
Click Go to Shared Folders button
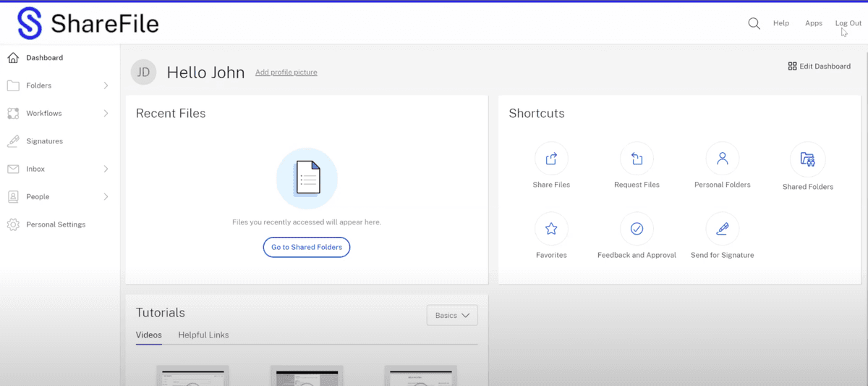[x=307, y=247]
